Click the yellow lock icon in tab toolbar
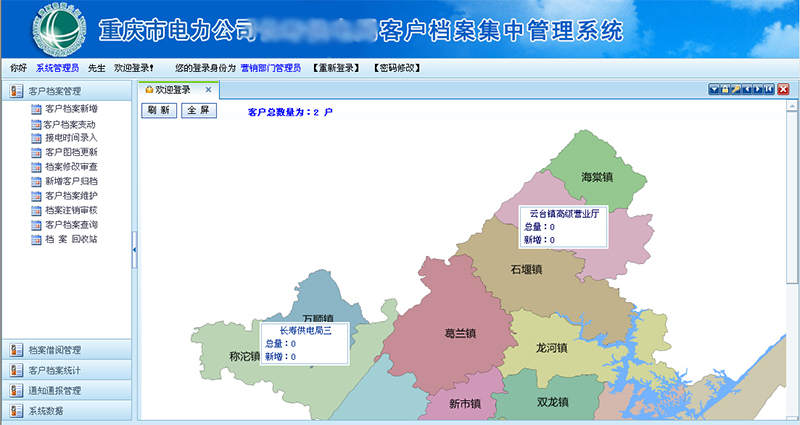The width and height of the screenshot is (800, 425). click(x=724, y=89)
